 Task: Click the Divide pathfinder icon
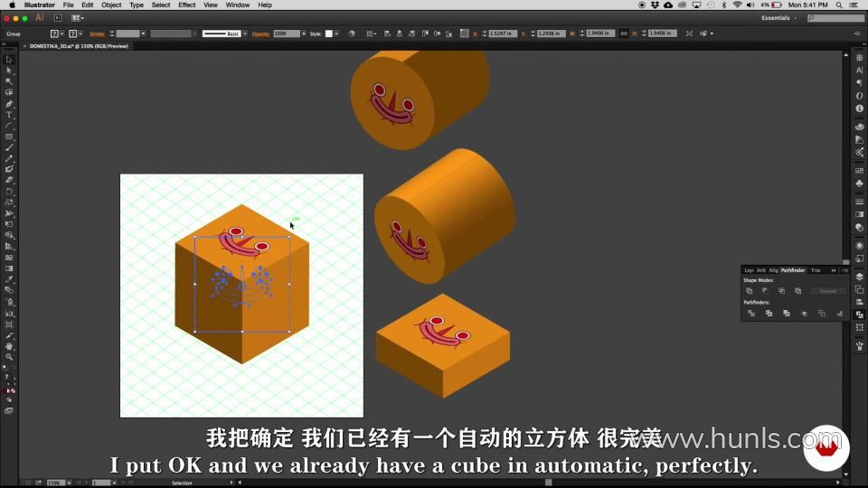pos(751,314)
